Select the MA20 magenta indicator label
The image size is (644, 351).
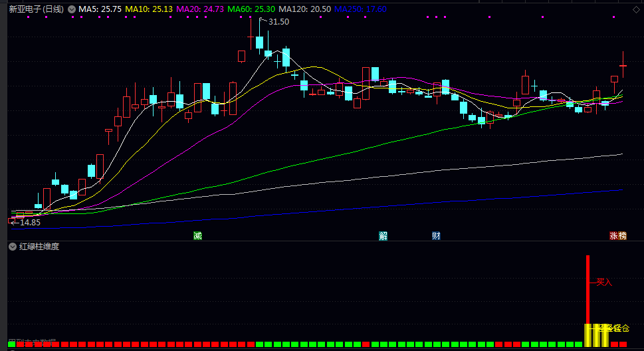click(201, 9)
